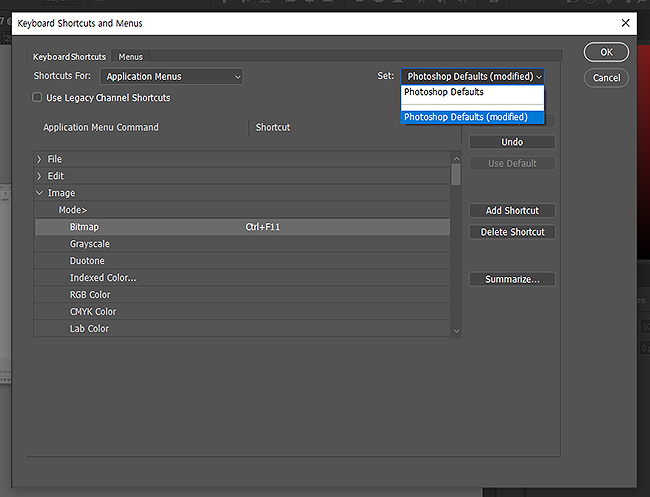This screenshot has height=497, width=650.
Task: Open the Shortcuts For dropdown
Action: point(172,77)
